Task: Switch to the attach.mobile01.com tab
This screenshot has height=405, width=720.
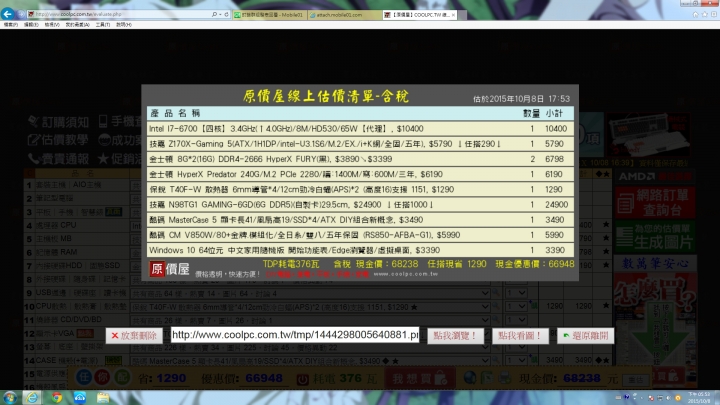Action: tap(345, 15)
